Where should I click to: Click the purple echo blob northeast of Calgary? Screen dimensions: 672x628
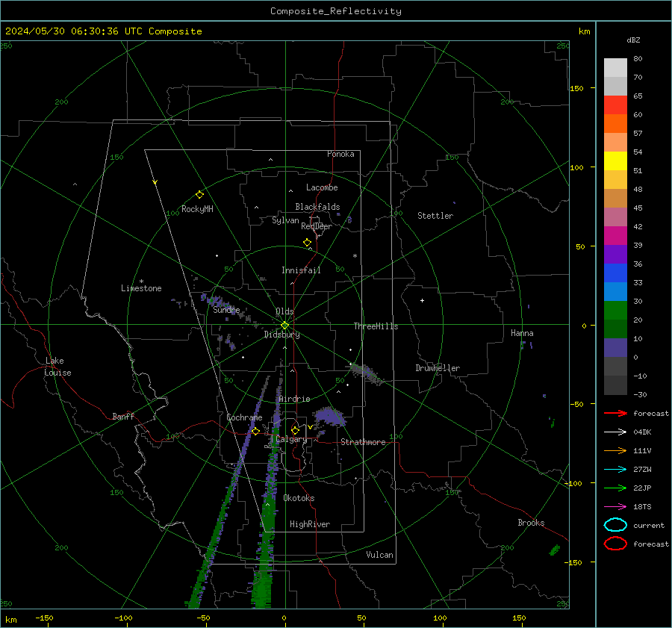pyautogui.click(x=329, y=417)
